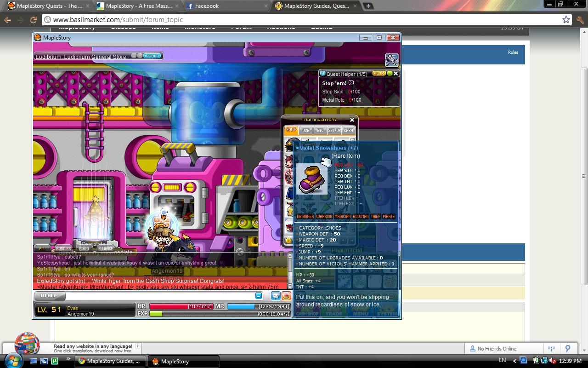This screenshot has width=588, height=368.
Task: Switch to the USE inventory tab
Action: click(x=305, y=131)
